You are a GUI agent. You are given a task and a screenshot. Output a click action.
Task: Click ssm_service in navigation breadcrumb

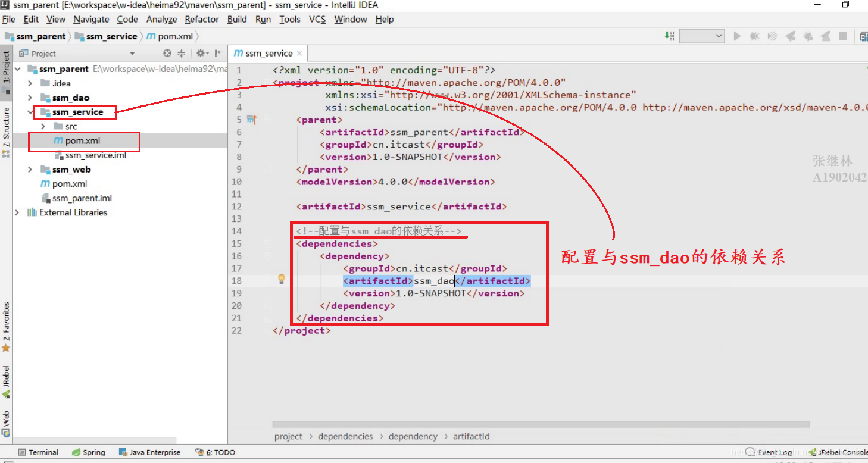click(x=106, y=36)
